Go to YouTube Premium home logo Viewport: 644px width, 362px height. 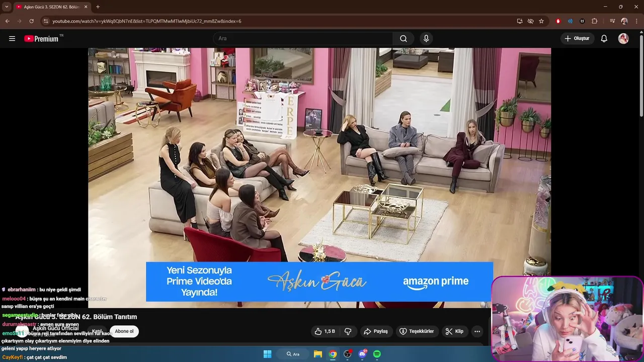(41, 39)
